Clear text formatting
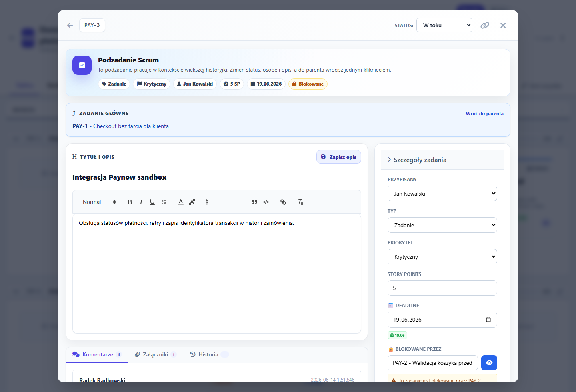The width and height of the screenshot is (576, 392). click(x=300, y=202)
